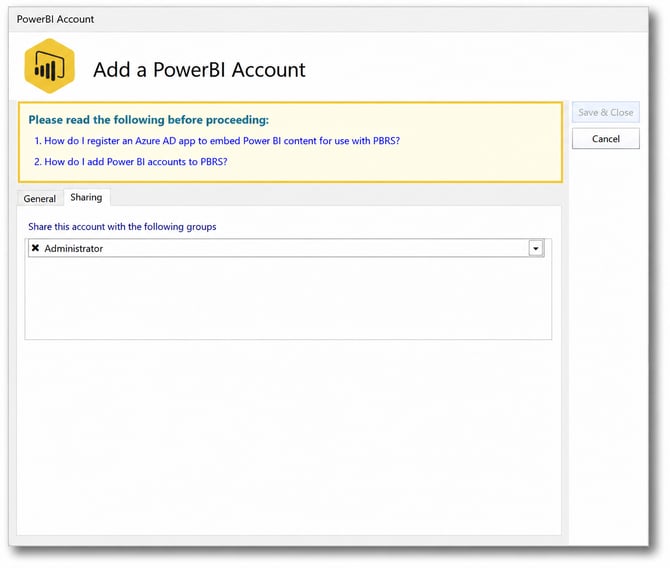Click inside the Administrator groups field
The image size is (670, 568).
(286, 248)
